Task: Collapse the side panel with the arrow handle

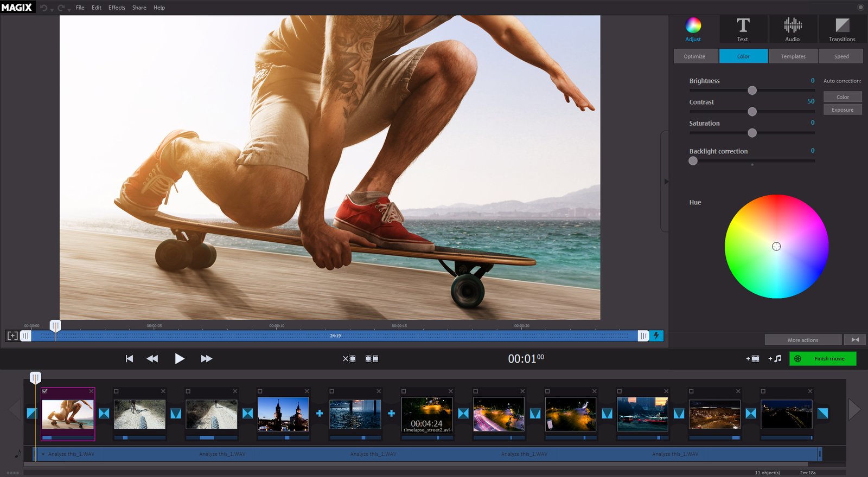Action: pyautogui.click(x=666, y=182)
